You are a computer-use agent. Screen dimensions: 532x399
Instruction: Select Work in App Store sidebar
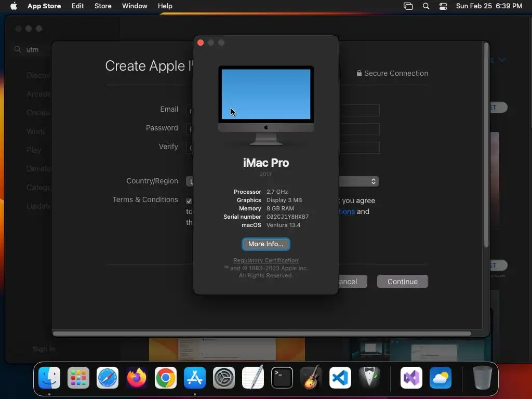(36, 131)
